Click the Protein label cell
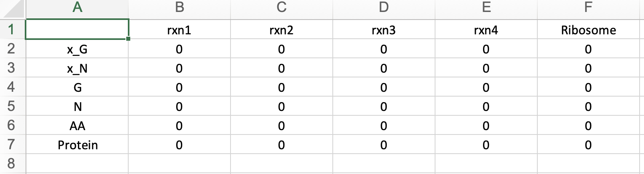Viewport: 644px width, 174px height. [x=77, y=145]
